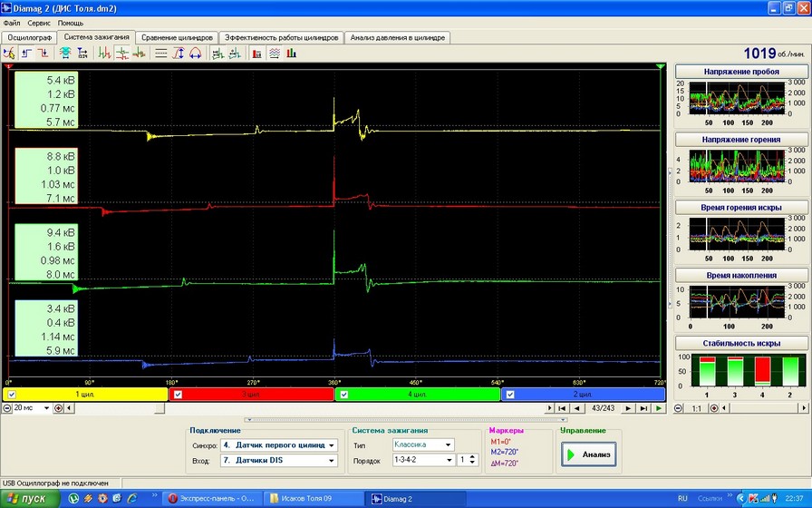Viewport: 812px width, 508px height.
Task: Click the vertical amplitude stretch icon
Action: (x=179, y=53)
